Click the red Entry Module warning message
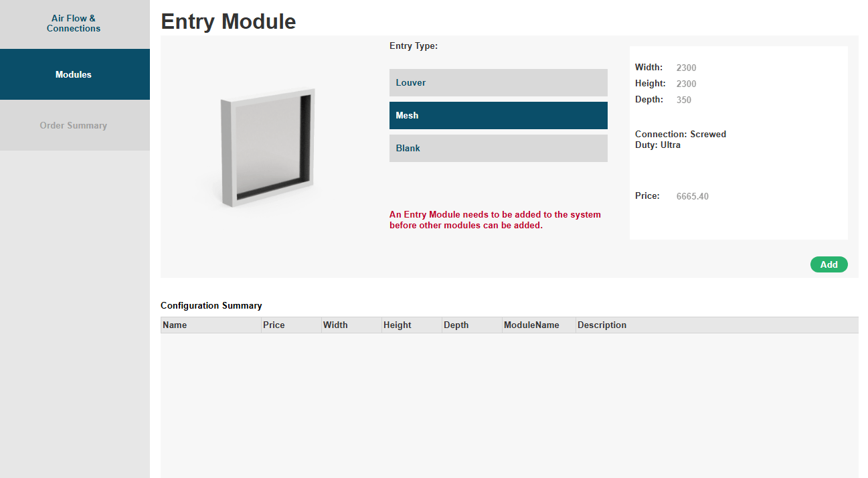868x478 pixels. click(x=495, y=220)
